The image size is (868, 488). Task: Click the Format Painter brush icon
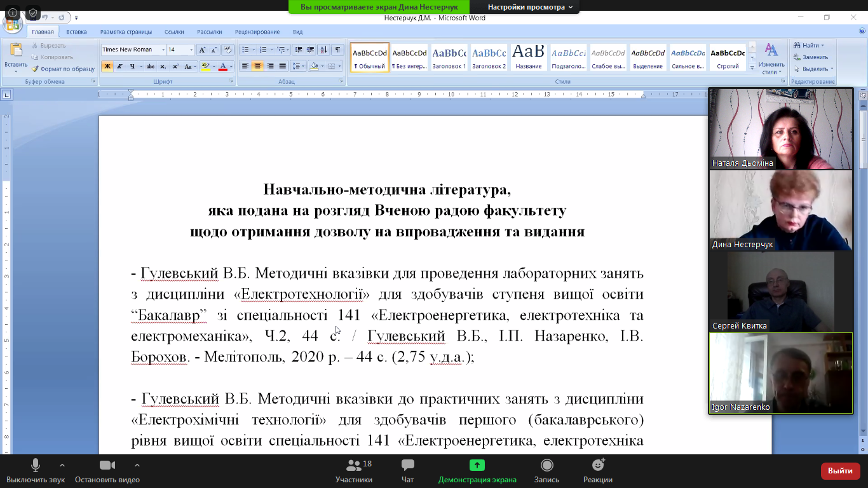pyautogui.click(x=36, y=69)
